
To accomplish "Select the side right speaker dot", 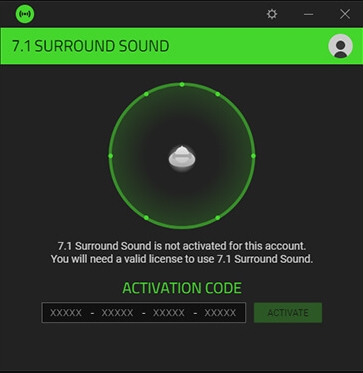I will click(253, 156).
